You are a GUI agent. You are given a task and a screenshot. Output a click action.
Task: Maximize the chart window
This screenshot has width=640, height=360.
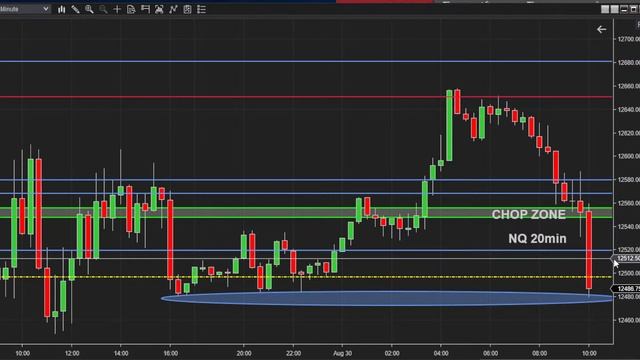coord(634,9)
